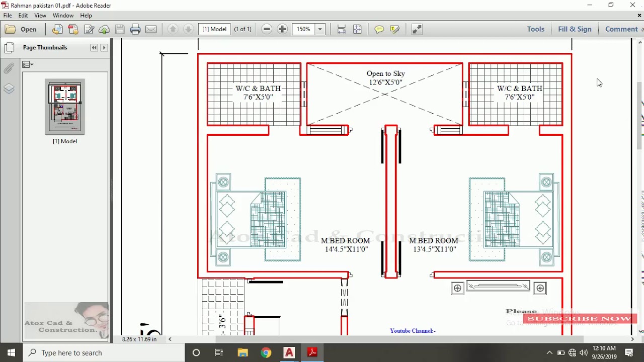Click the taskbar search box

(x=105, y=353)
